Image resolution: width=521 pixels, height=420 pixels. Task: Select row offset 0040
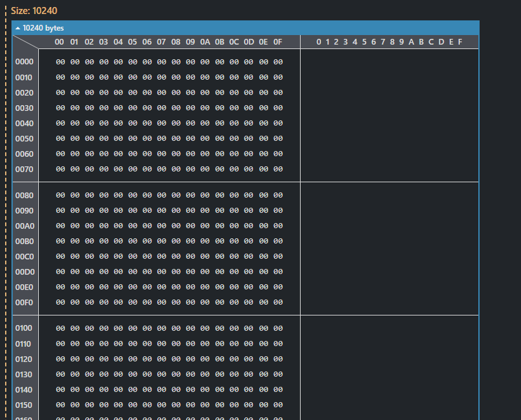(x=24, y=124)
